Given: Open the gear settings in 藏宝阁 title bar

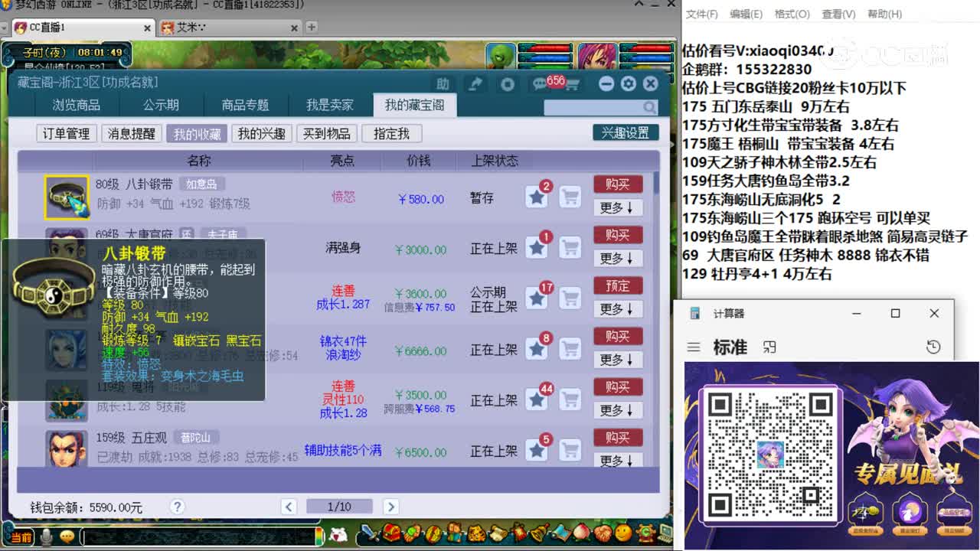Looking at the screenshot, I should 629,83.
